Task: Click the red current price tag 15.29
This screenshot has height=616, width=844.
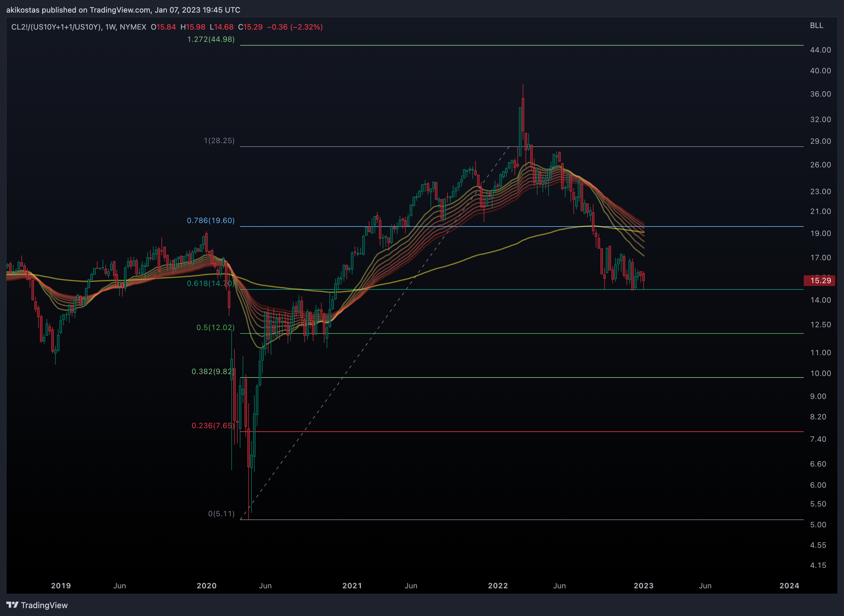Action: pyautogui.click(x=819, y=280)
